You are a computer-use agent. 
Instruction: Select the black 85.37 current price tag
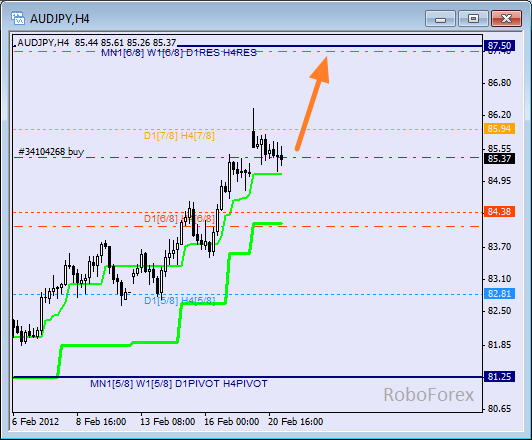tap(499, 158)
